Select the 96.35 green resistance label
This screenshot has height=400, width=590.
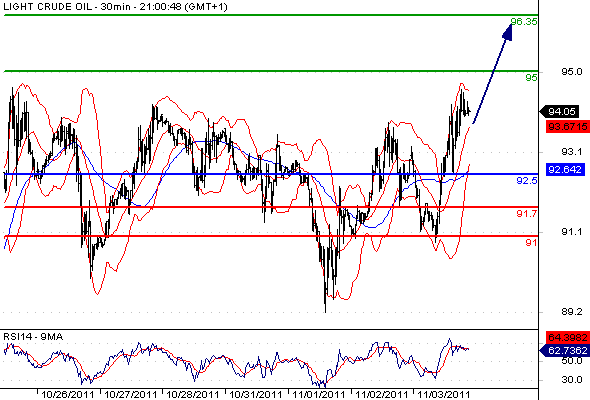(524, 21)
